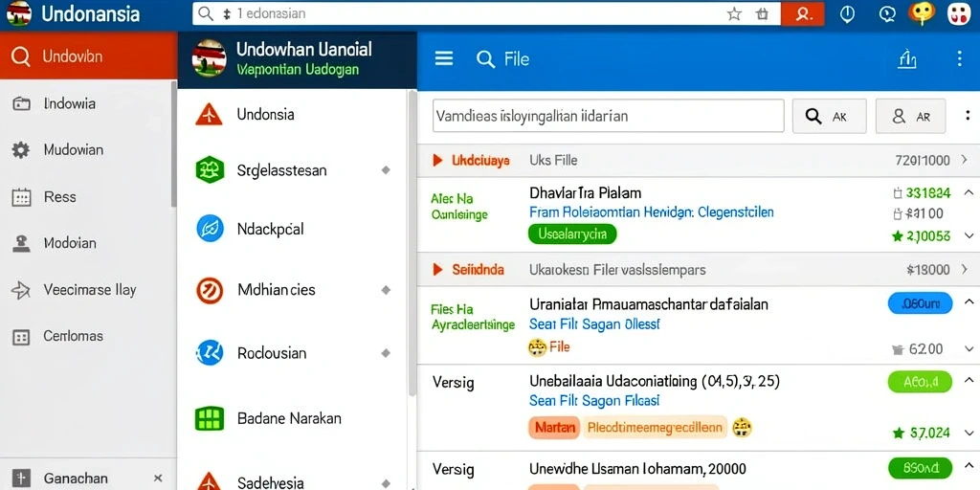Click the gift icon beside the star

point(762,13)
